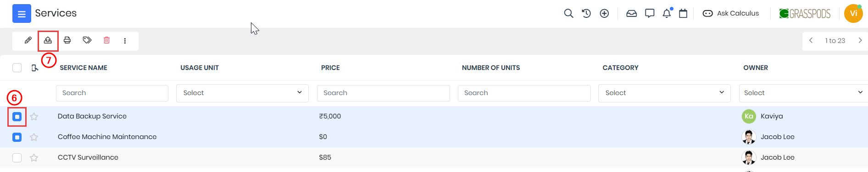Click the plus quick-create icon
This screenshot has width=868, height=172.
coord(605,13)
